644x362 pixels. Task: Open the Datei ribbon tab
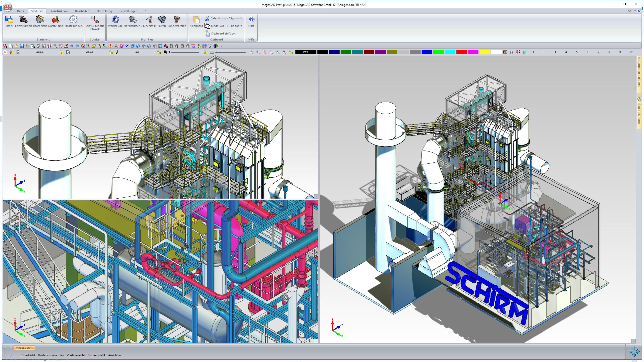point(20,11)
